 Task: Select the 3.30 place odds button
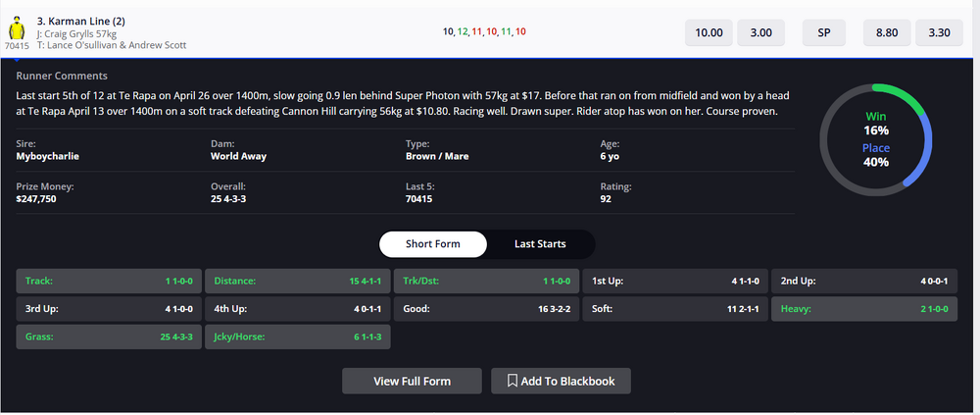click(x=939, y=32)
